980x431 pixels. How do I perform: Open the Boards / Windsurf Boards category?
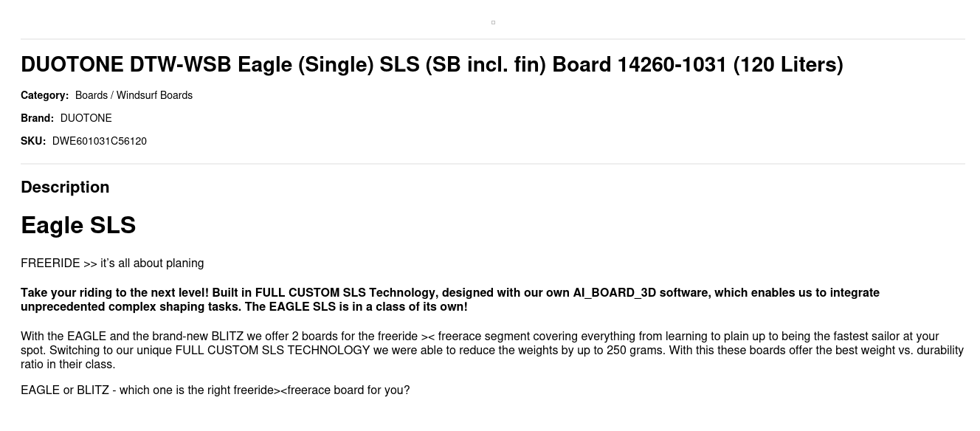pos(134,95)
